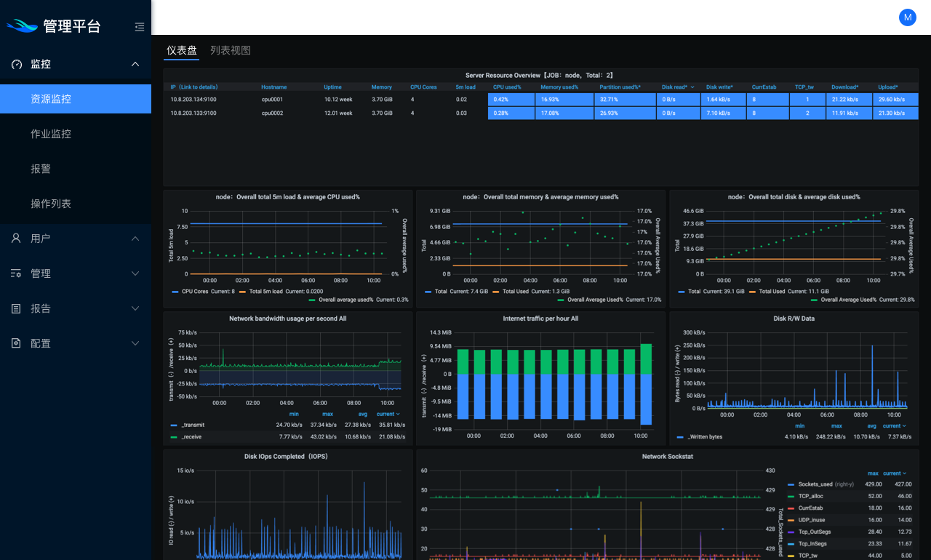This screenshot has height=560, width=931.
Task: Collapse the sidebar with the menu fold icon
Action: click(x=140, y=27)
